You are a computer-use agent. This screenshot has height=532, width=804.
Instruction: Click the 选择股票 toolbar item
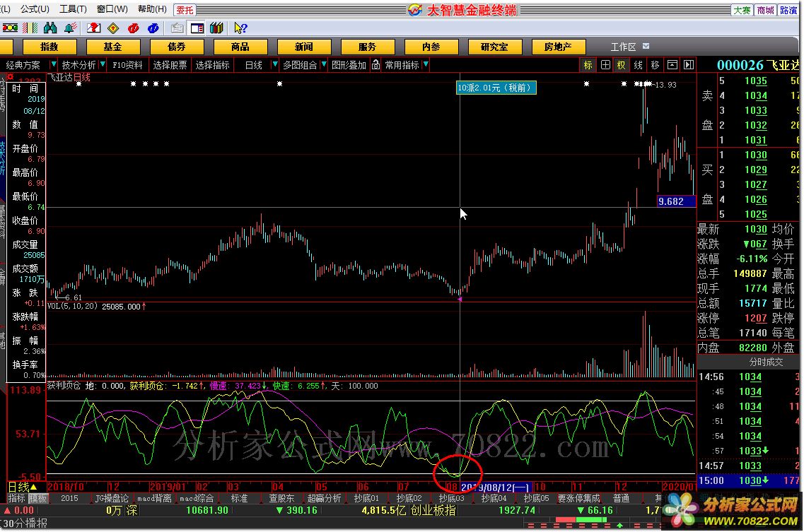tap(170, 65)
